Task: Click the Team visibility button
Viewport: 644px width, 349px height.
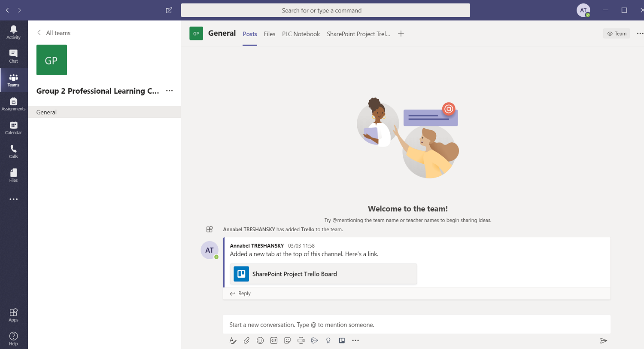Action: (617, 34)
